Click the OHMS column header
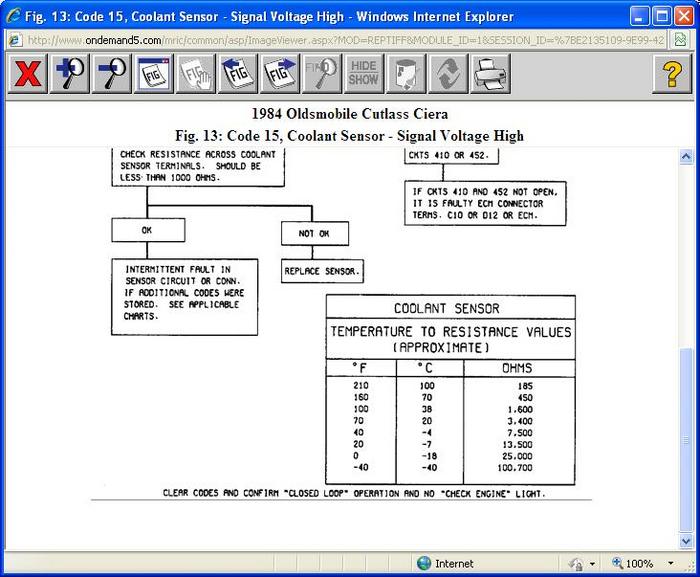The height and width of the screenshot is (577, 700). (517, 368)
